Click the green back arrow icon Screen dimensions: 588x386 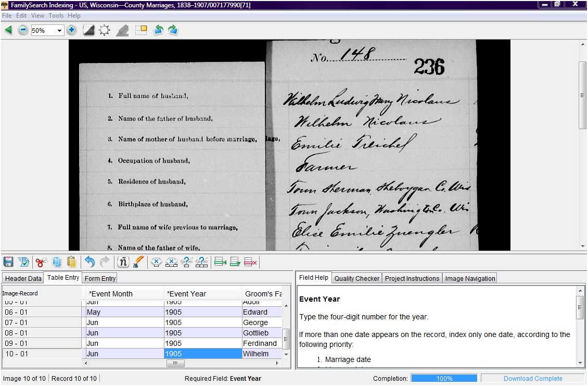coord(8,30)
